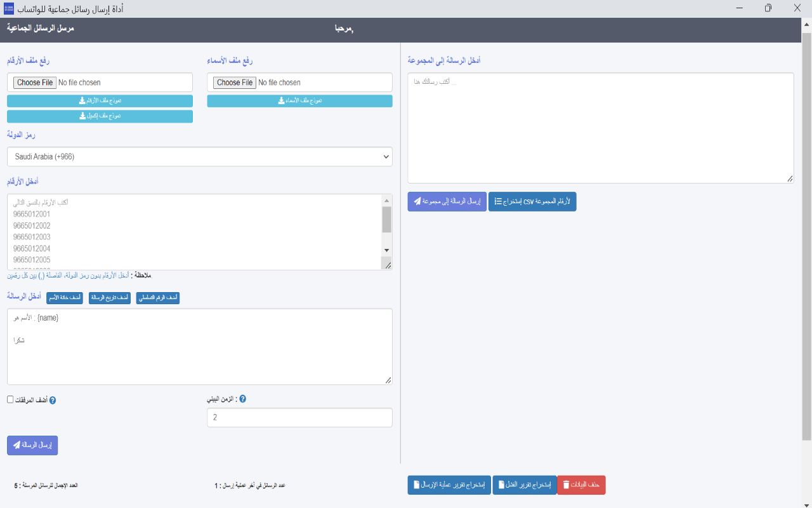812x508 pixels.
Task: Click the numbers box scrollbar thumb
Action: click(x=387, y=220)
